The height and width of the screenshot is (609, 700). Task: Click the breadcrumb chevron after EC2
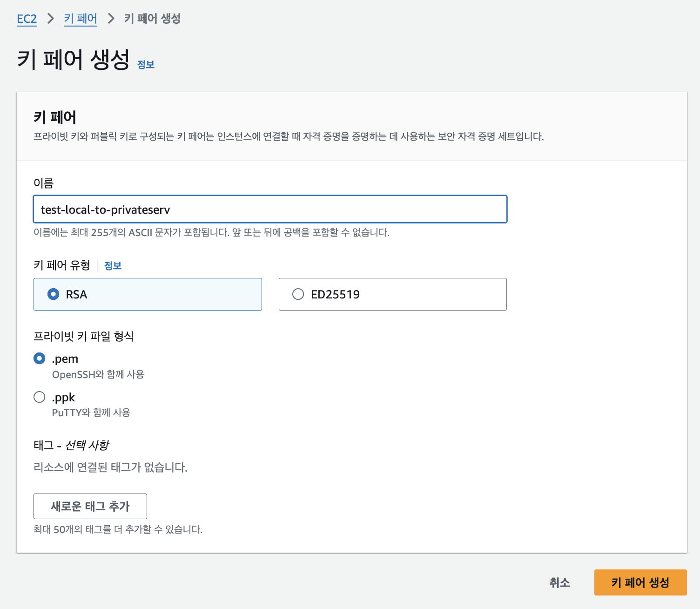(x=51, y=19)
